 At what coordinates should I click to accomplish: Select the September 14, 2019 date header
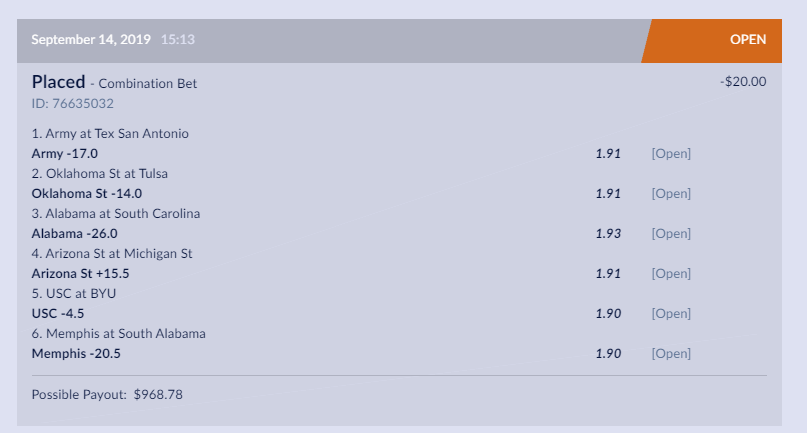91,40
